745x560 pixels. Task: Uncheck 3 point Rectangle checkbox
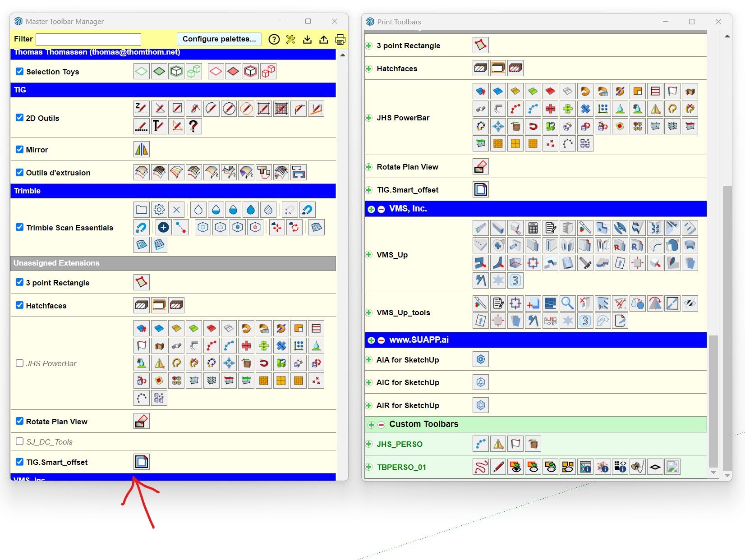click(x=19, y=282)
